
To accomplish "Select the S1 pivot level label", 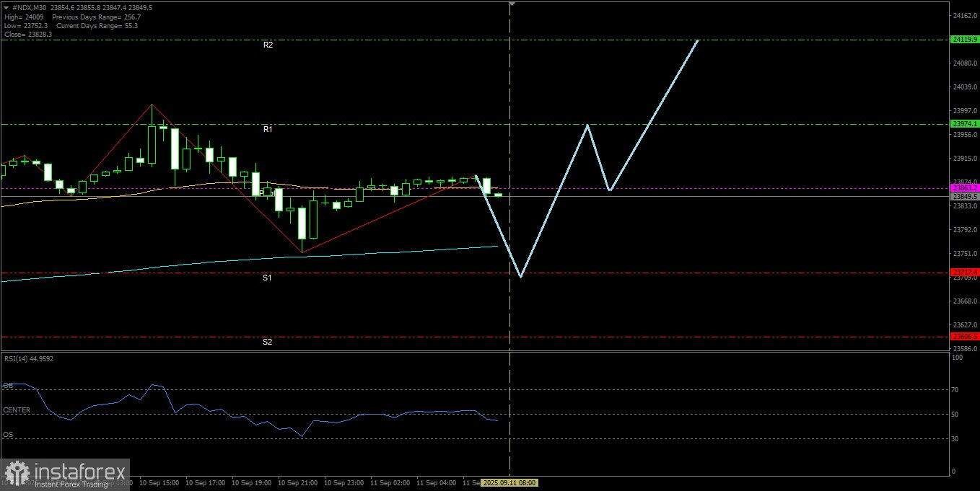I will point(267,278).
